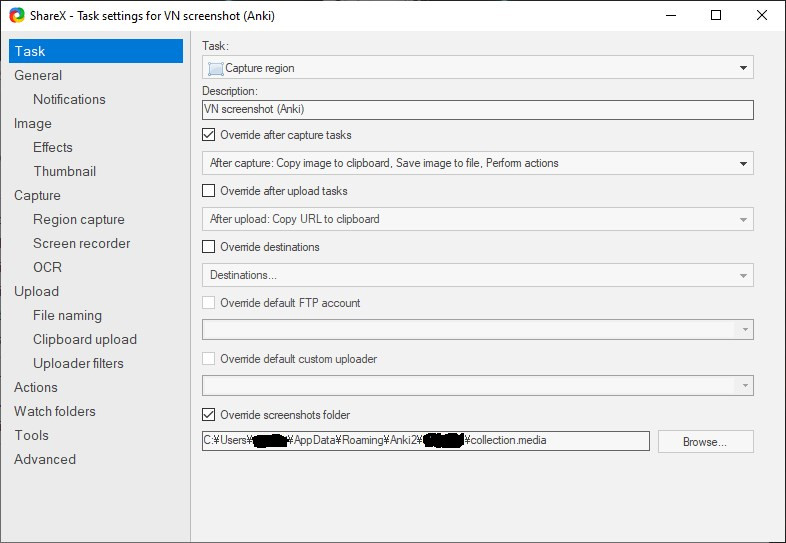Uncheck Override screenshots folder
This screenshot has height=543, width=786.
(208, 415)
